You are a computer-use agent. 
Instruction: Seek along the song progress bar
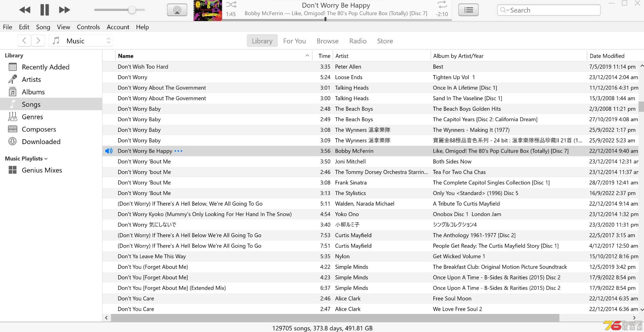(x=336, y=20)
